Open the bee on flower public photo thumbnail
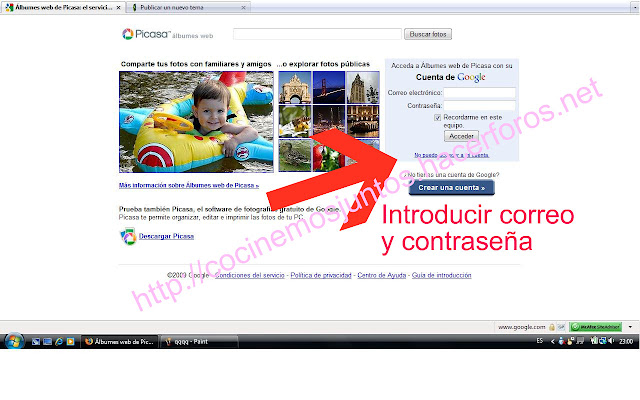The width and height of the screenshot is (640, 400). coord(295,121)
